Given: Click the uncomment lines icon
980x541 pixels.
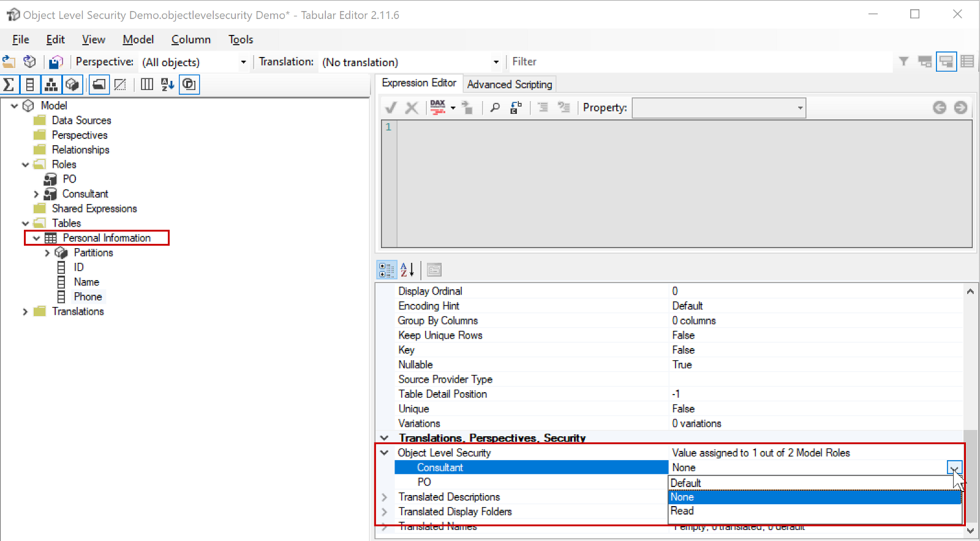Looking at the screenshot, I should 563,108.
